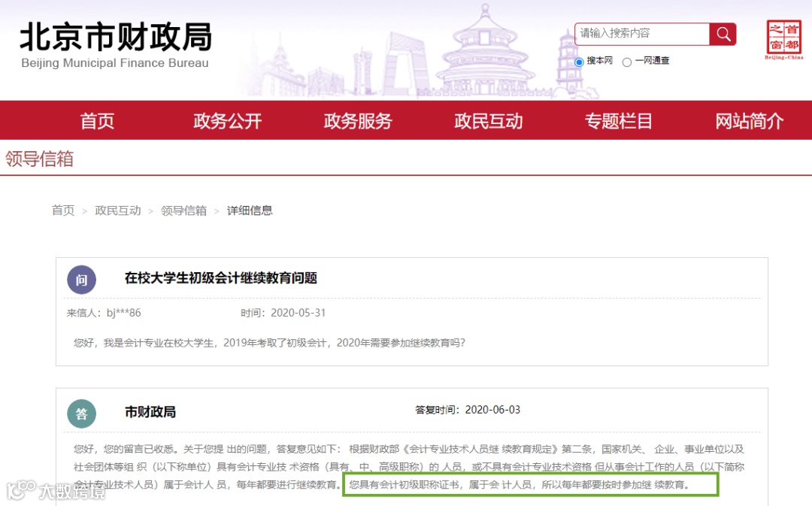The image size is (812, 506).
Task: Click the 首都之窗 Beijing-China logo
Action: (x=784, y=40)
